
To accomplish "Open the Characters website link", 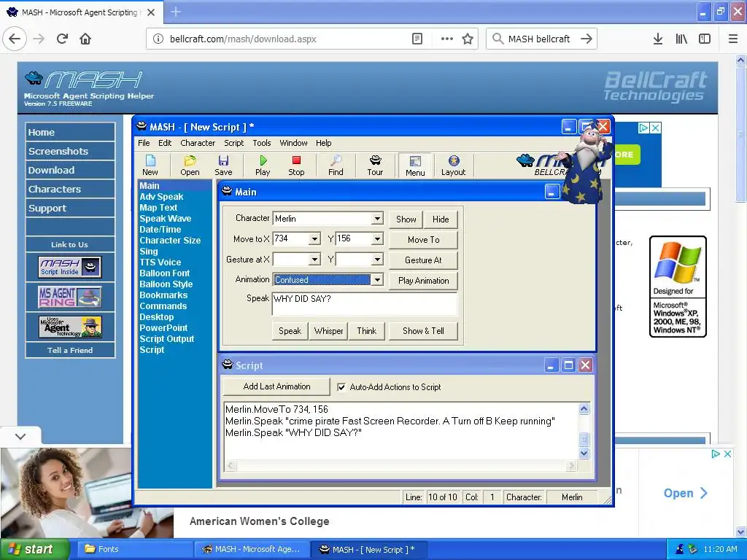I will pos(70,189).
